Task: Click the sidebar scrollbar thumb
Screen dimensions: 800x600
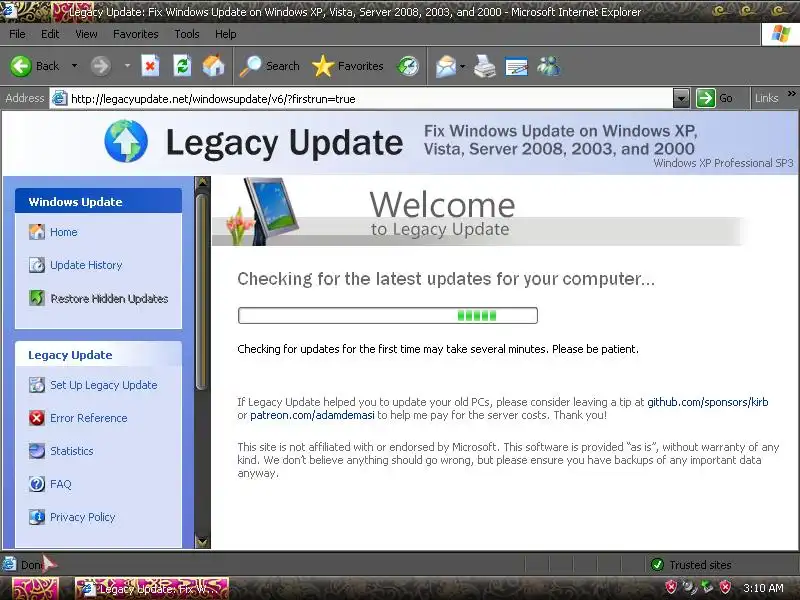Action: click(202, 292)
